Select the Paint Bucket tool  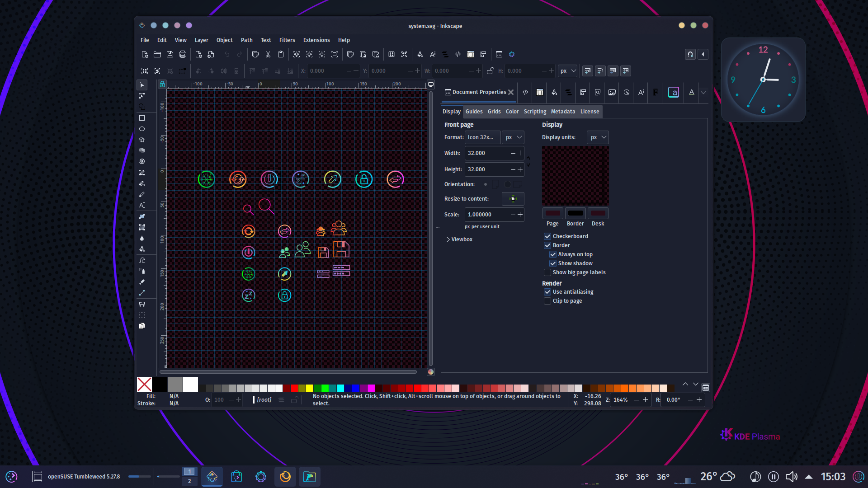tap(142, 249)
